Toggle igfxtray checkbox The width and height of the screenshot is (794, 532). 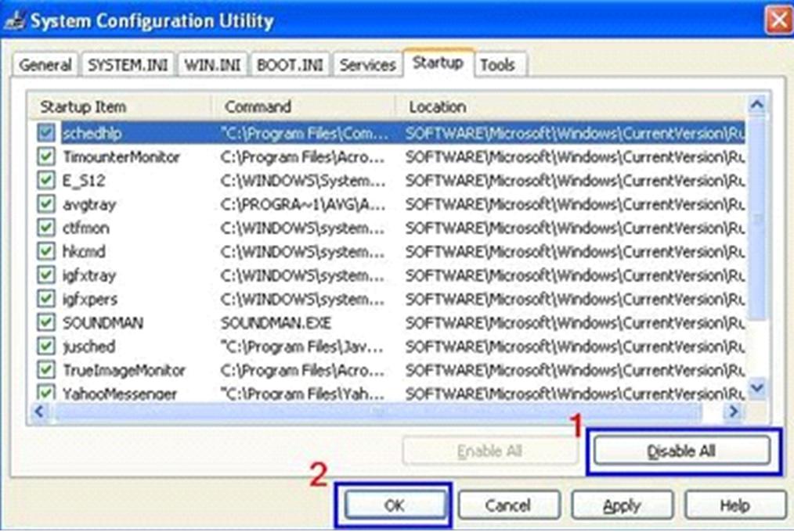[x=46, y=275]
